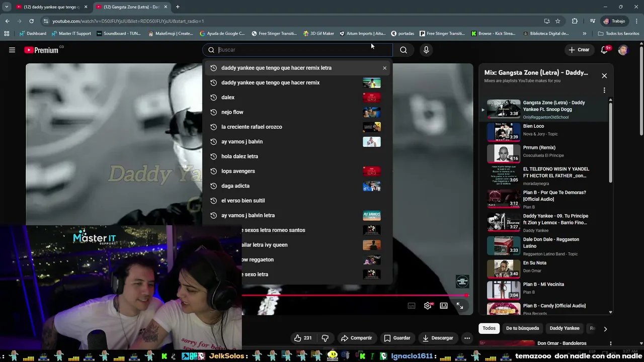Seek using the red video progress bar
Image resolution: width=644 pixels, height=362 pixels.
click(x=355, y=295)
